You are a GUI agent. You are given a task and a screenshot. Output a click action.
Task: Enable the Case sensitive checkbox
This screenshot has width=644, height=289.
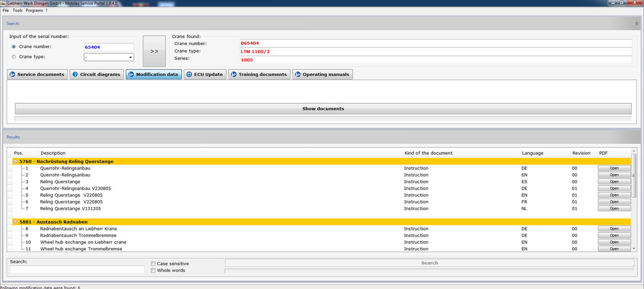coord(153,264)
